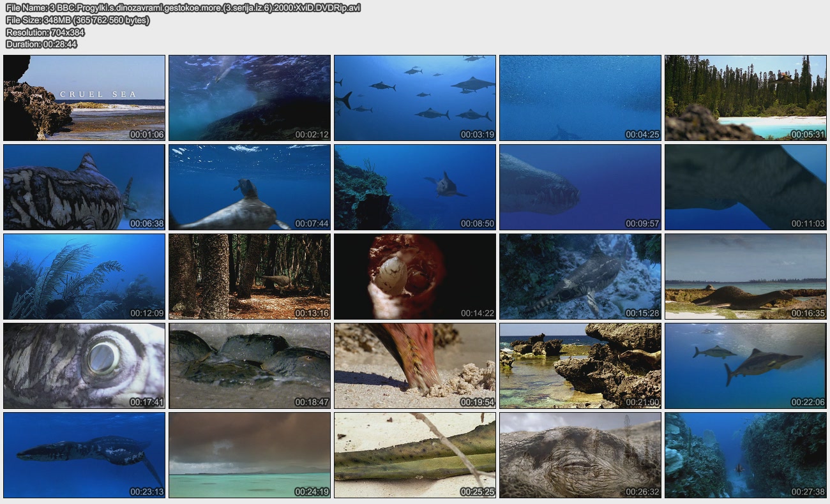Open the reef thumbnail at 00:08:50

415,187
